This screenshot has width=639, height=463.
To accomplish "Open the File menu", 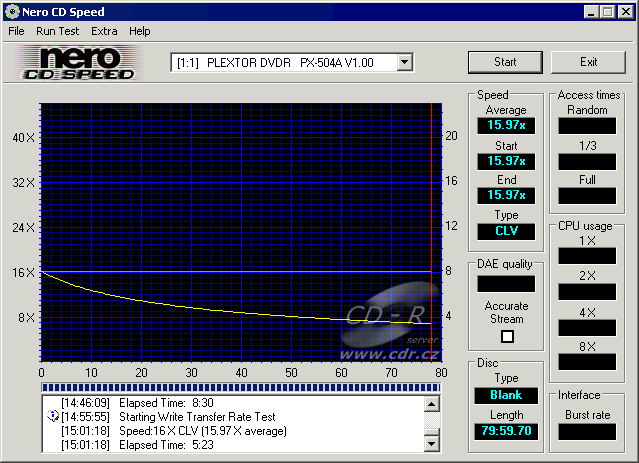I will point(16,31).
